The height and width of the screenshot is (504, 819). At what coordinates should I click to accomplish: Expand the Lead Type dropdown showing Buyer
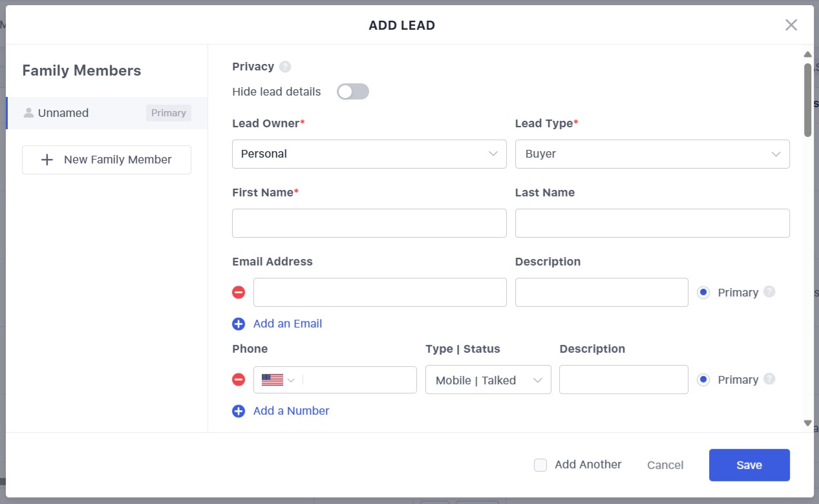click(652, 154)
